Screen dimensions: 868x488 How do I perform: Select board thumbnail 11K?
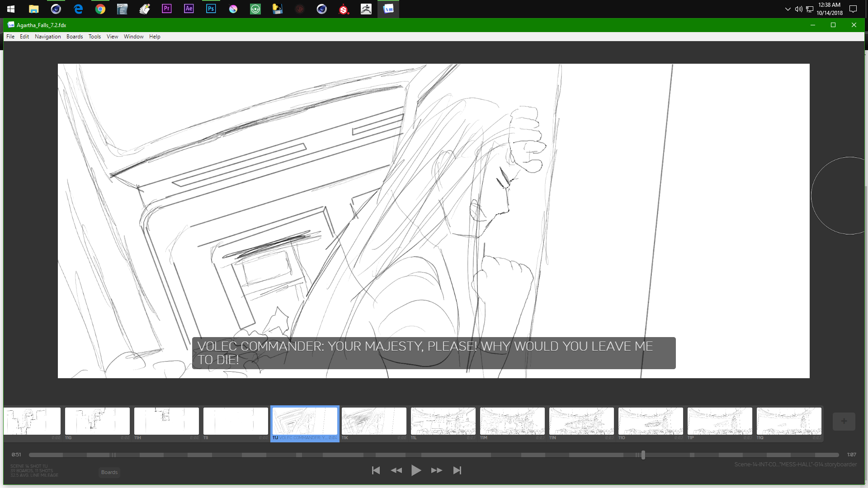[x=373, y=421]
